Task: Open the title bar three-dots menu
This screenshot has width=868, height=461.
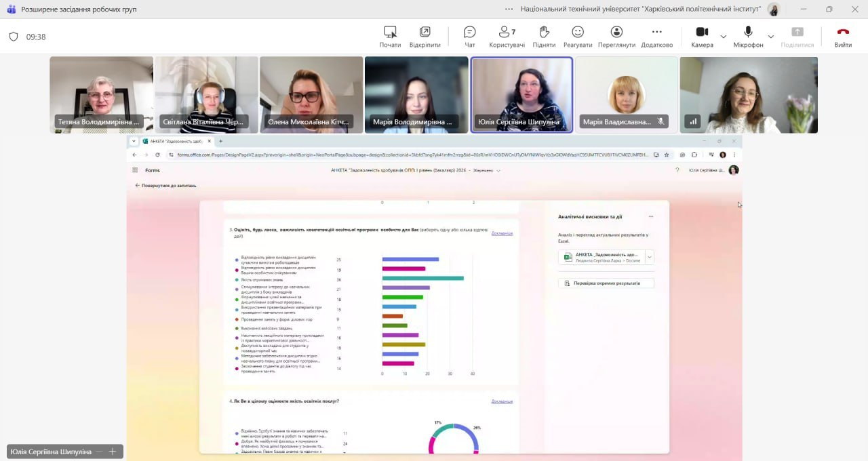Action: [509, 9]
